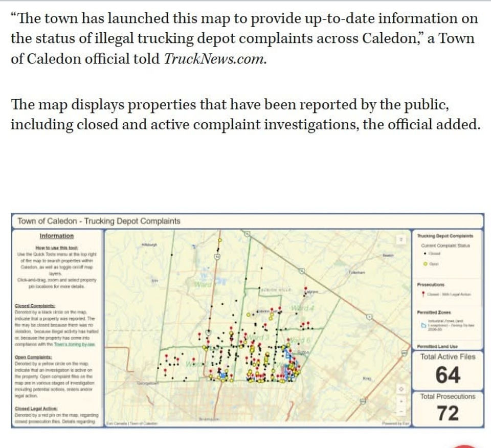Click Highway 10 shield marker on map
Image resolution: width=491 pixels, height=448 pixels.
coord(217,257)
